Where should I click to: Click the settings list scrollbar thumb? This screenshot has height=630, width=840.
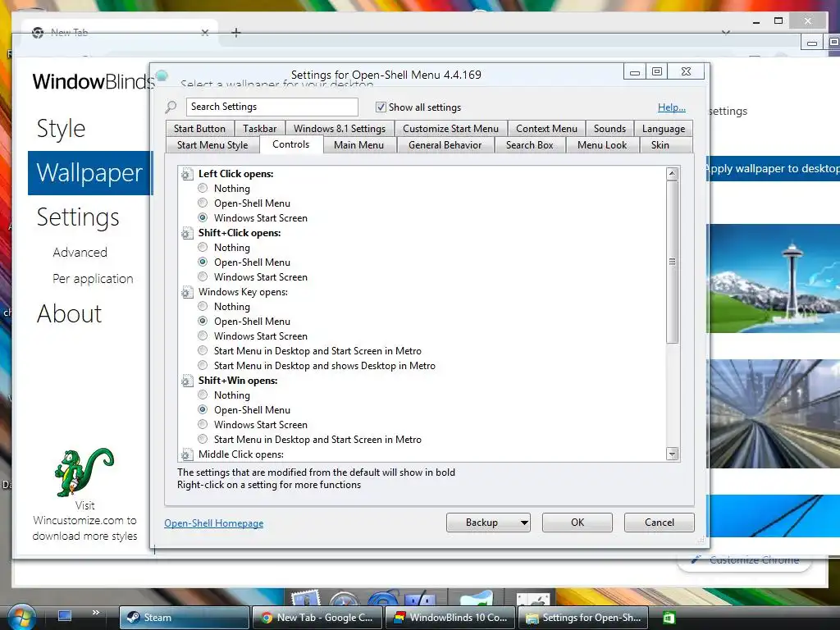tap(673, 262)
